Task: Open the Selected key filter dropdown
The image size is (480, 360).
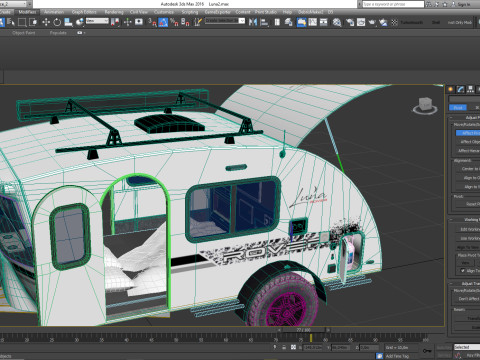Action: [x=467, y=347]
